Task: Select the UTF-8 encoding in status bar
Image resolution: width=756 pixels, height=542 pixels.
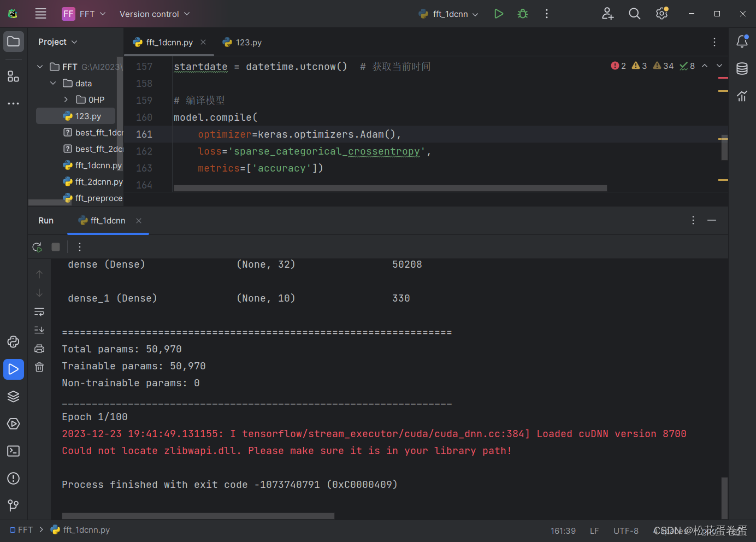Action: 625,530
